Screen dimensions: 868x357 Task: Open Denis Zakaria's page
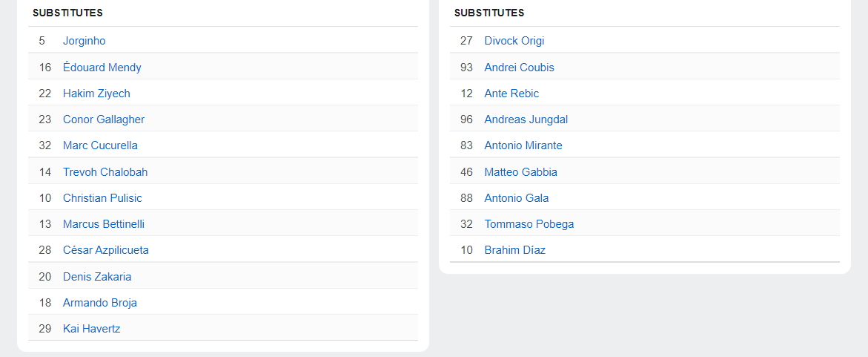click(97, 277)
